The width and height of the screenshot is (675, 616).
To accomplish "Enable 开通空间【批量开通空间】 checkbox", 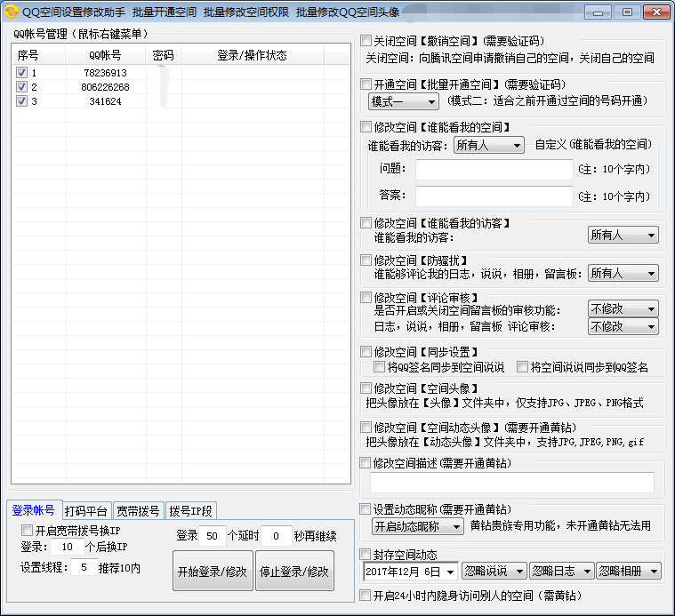I will tap(366, 84).
